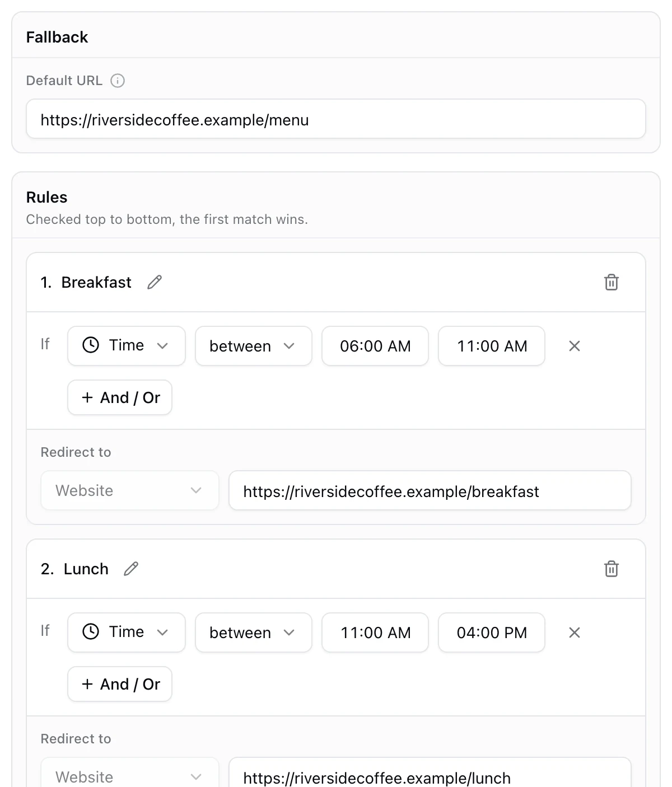The width and height of the screenshot is (672, 787).
Task: Open the between operator dropdown in Lunch rule
Action: click(x=254, y=633)
